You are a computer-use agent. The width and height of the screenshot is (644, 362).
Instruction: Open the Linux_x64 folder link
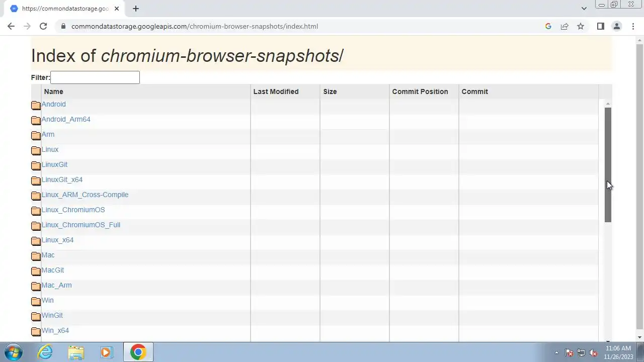(x=57, y=240)
